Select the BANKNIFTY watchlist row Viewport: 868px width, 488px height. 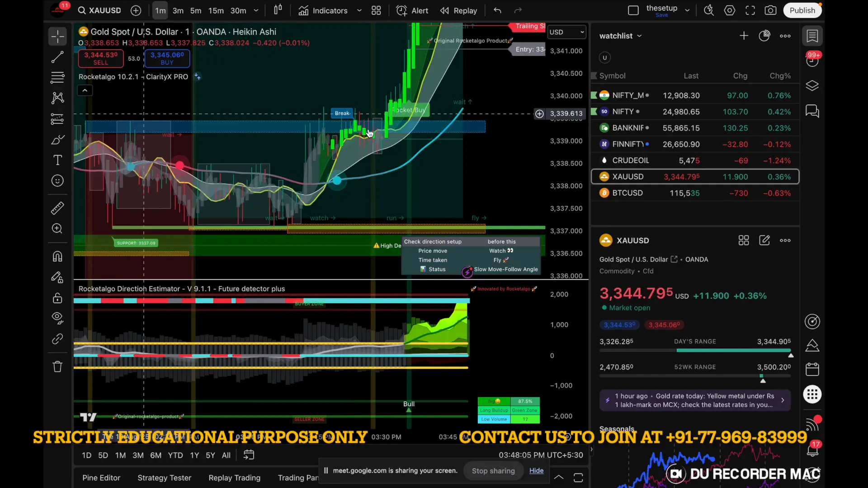click(x=695, y=128)
